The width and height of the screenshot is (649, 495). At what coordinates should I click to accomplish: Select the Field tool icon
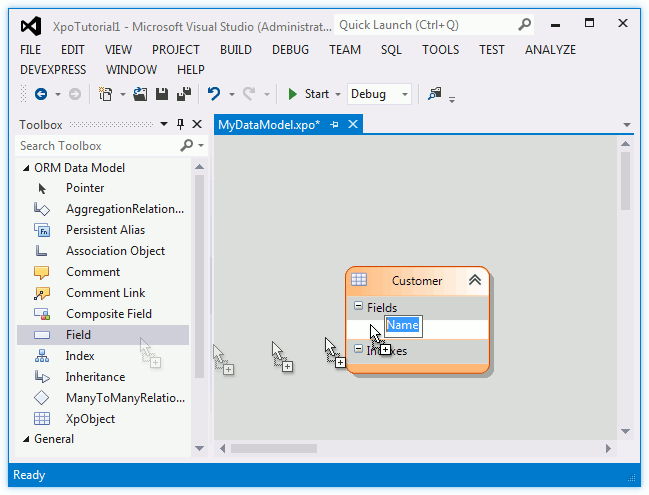tap(42, 335)
